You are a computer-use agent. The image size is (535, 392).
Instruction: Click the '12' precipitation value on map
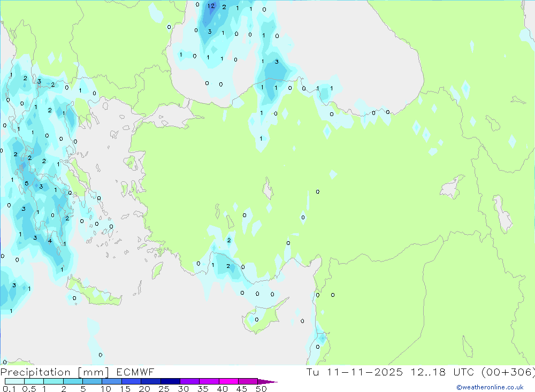[x=211, y=6]
